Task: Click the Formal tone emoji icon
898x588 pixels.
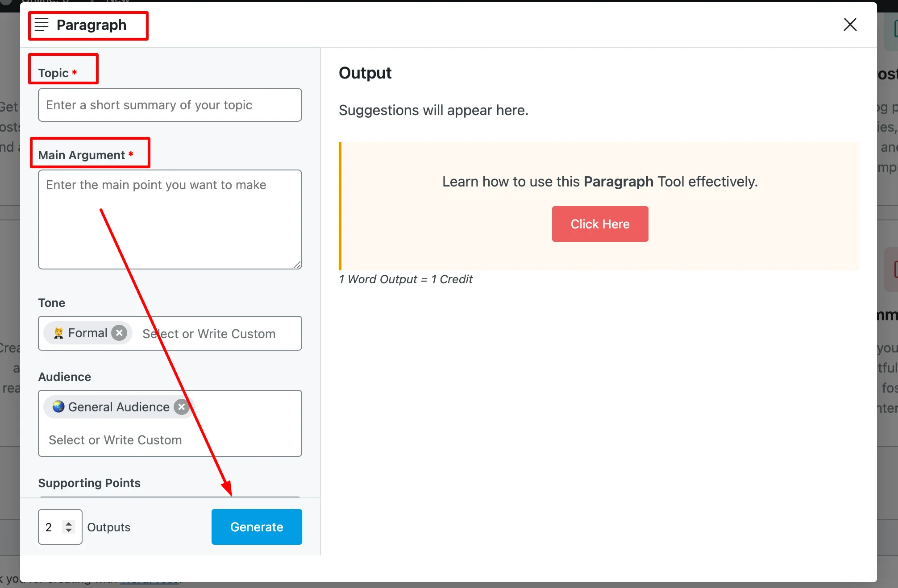Action: coord(58,333)
